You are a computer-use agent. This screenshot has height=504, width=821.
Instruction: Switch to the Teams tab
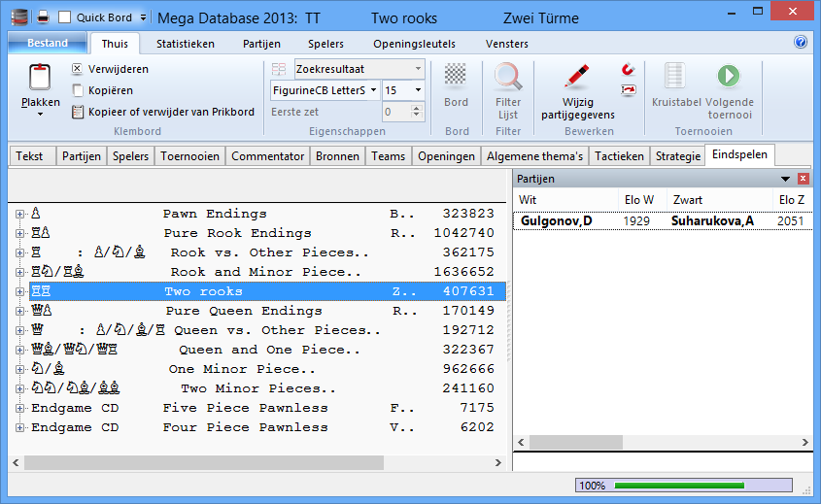(x=388, y=156)
